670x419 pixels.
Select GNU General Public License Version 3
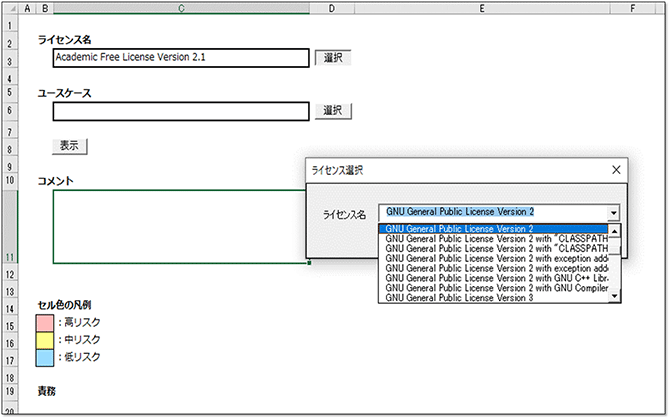pos(460,297)
